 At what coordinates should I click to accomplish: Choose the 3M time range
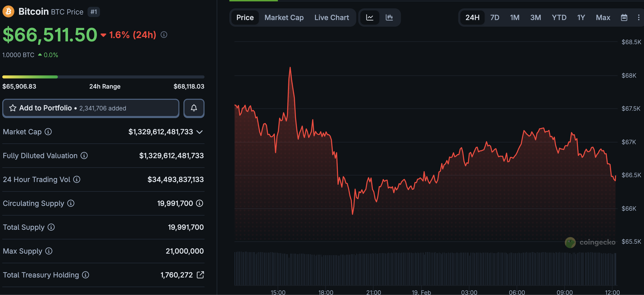tap(536, 18)
